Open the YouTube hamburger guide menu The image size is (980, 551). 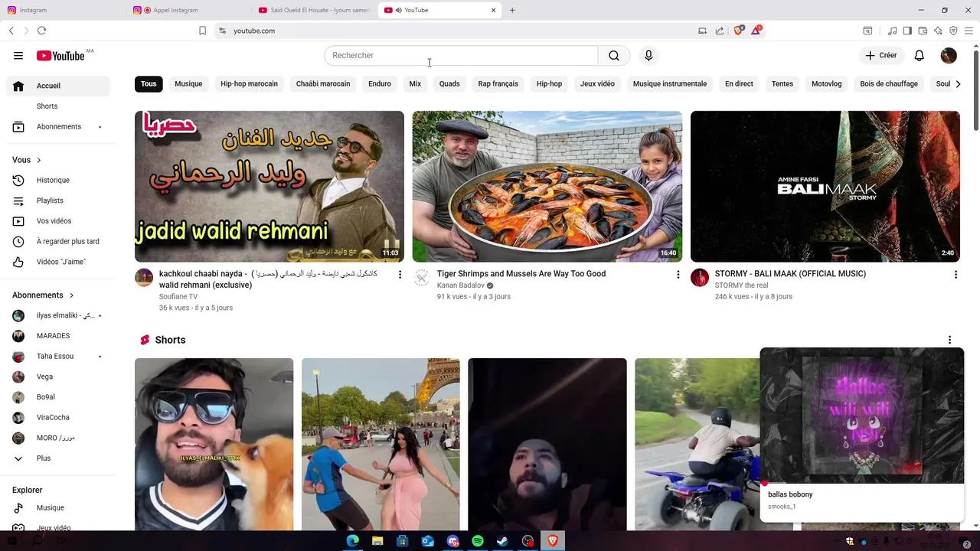coord(18,55)
